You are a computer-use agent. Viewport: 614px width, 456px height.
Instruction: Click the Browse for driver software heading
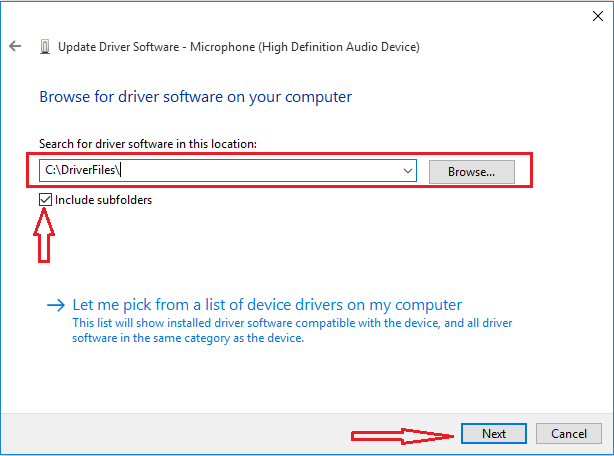point(195,97)
